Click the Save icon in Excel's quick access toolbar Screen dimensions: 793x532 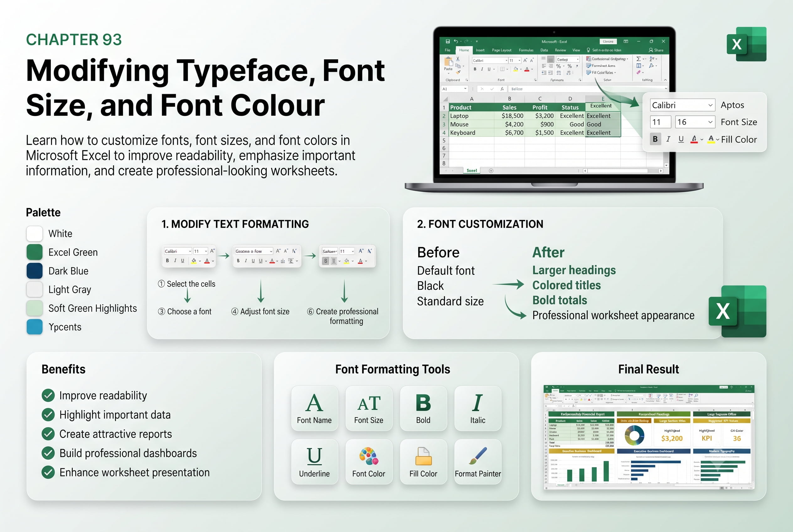tap(448, 41)
